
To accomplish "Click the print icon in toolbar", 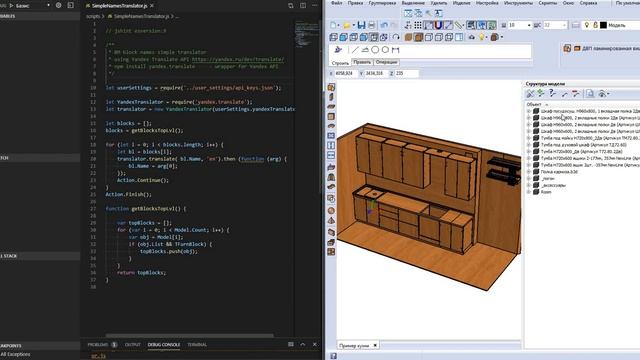I will (371, 25).
